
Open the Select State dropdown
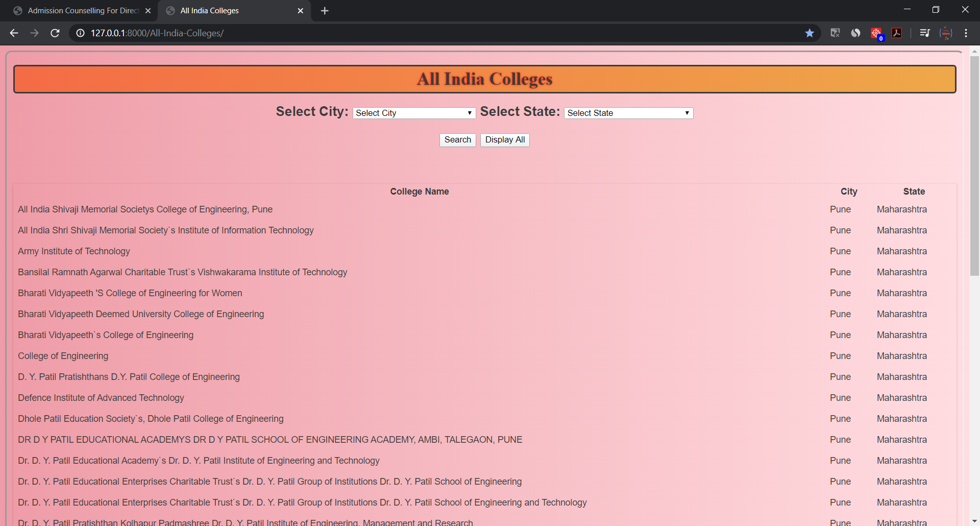pos(628,113)
